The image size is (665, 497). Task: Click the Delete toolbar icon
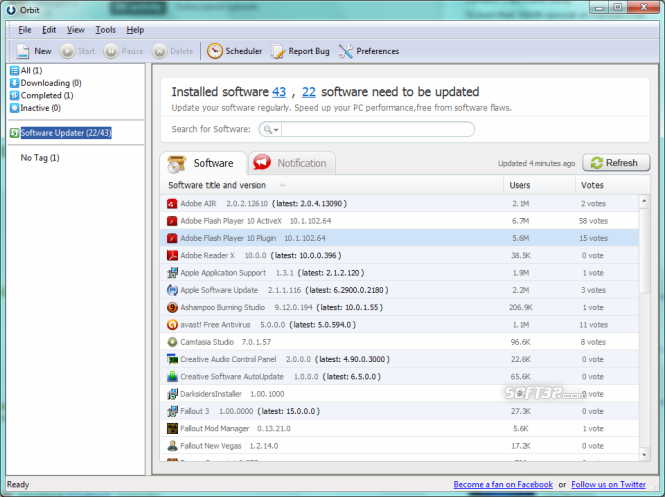pyautogui.click(x=159, y=51)
